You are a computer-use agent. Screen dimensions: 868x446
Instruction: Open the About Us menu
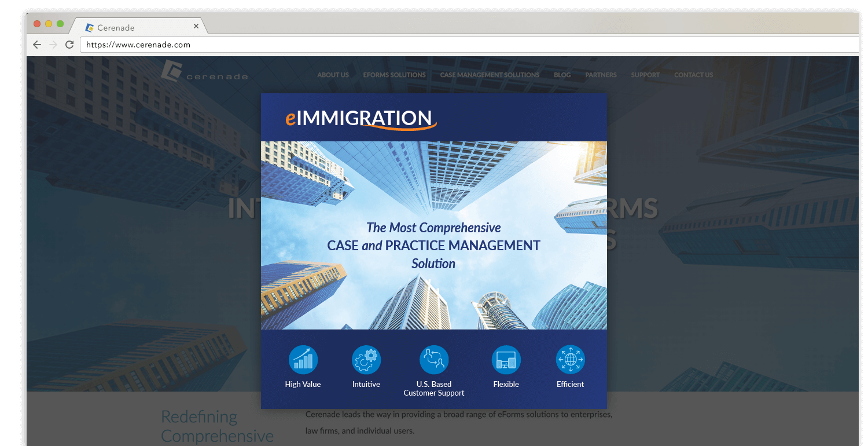click(x=333, y=75)
